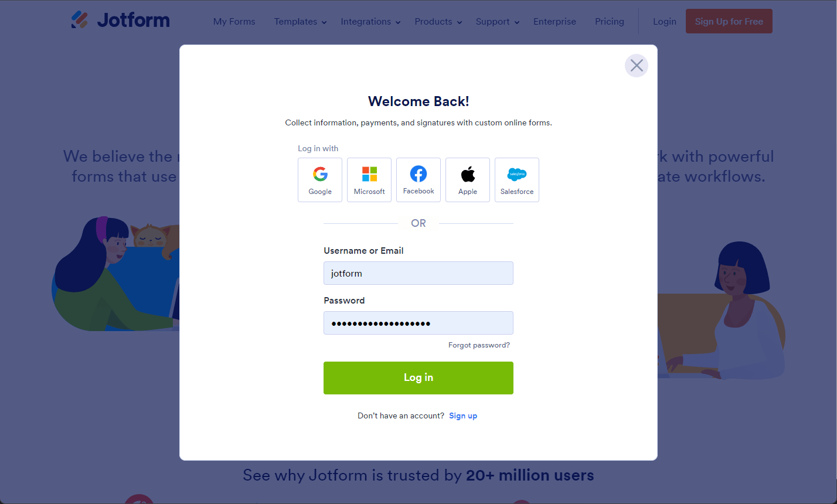Sign in using the Apple icon

click(468, 180)
